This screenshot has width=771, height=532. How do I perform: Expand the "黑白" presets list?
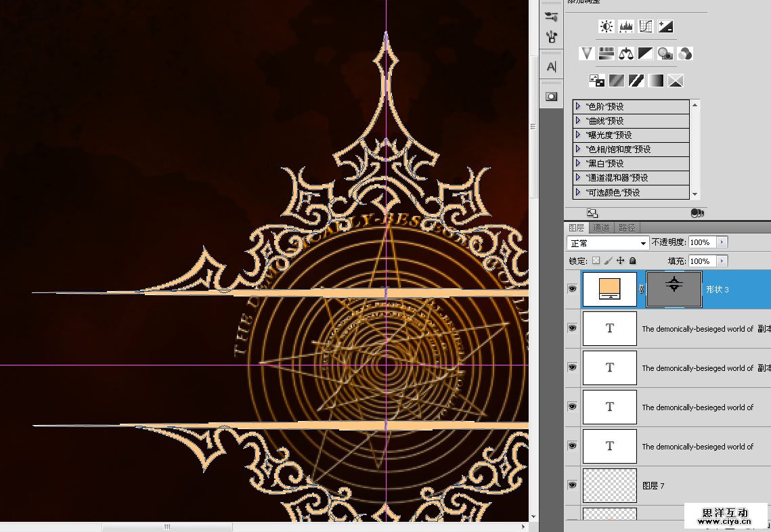(577, 164)
